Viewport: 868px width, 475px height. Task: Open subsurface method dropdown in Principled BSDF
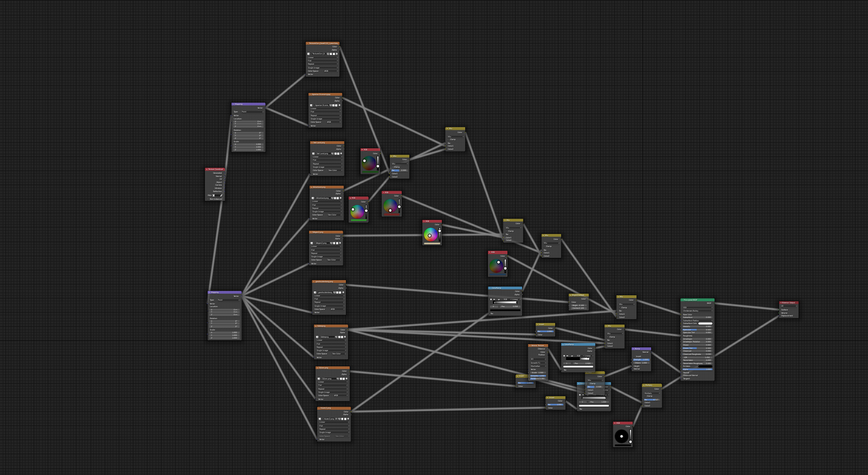tap(698, 311)
